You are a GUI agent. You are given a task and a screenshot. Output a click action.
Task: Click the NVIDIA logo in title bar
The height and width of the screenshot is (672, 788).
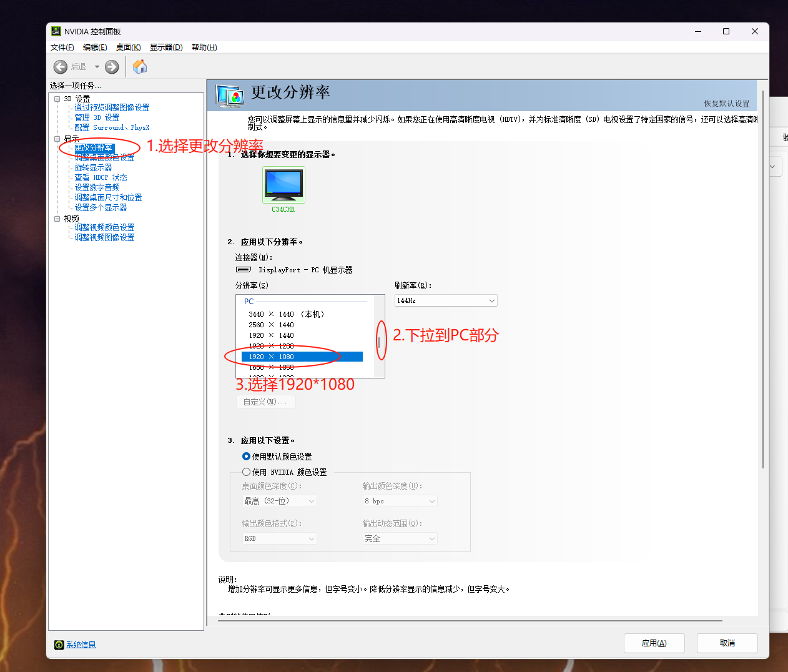click(56, 31)
